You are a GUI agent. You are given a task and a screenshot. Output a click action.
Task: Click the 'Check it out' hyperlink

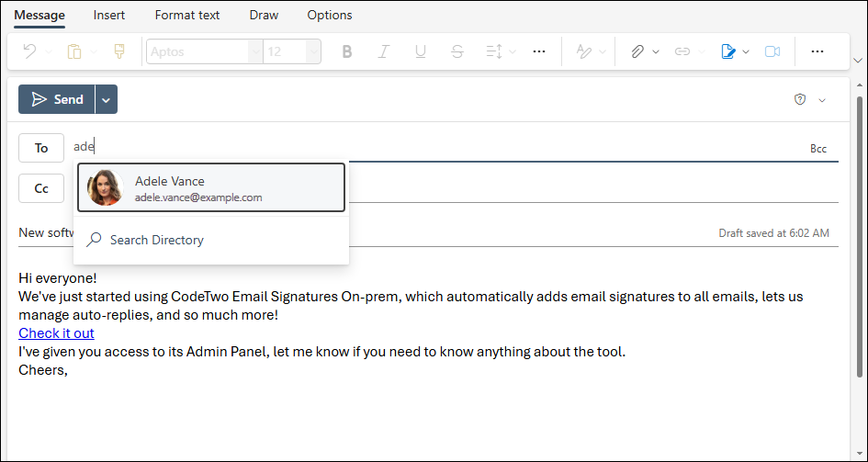[x=56, y=333]
